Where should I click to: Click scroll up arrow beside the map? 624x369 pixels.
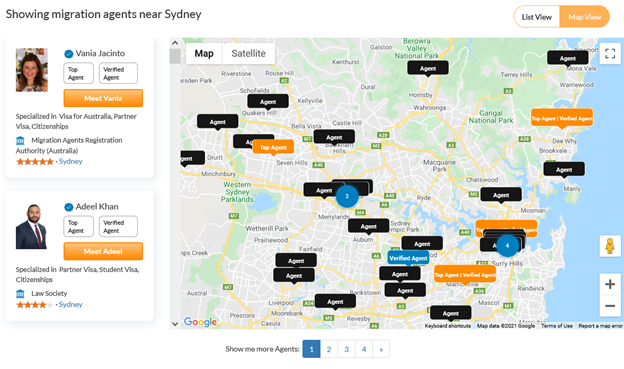tap(175, 43)
